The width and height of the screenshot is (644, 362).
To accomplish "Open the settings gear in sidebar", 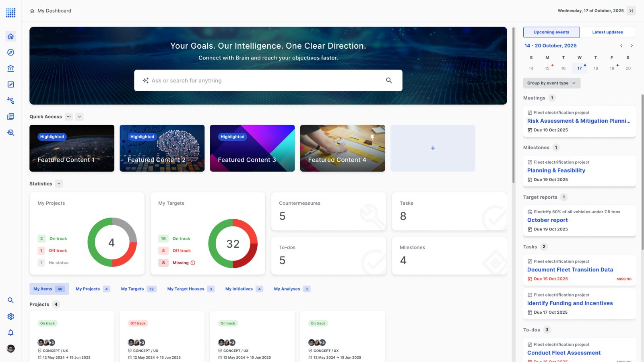I will (11, 317).
